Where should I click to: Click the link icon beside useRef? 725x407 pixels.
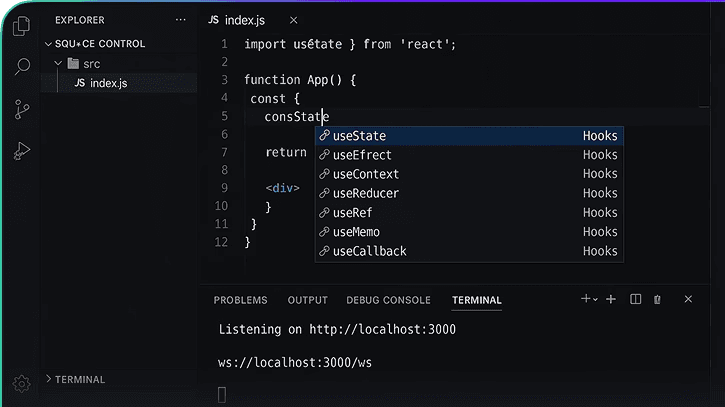(325, 213)
